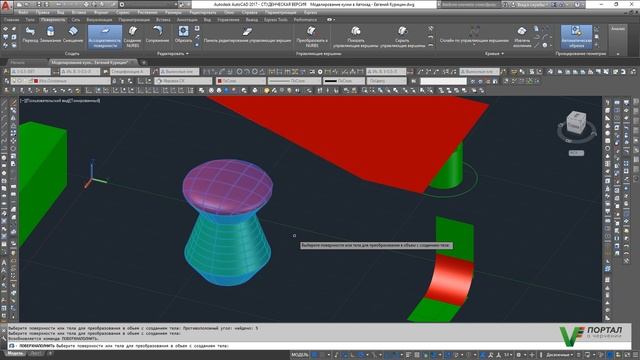Image resolution: width=640 pixels, height=360 pixels.
Task: Open the Выносные multileader style dropdown
Action: tap(179, 71)
